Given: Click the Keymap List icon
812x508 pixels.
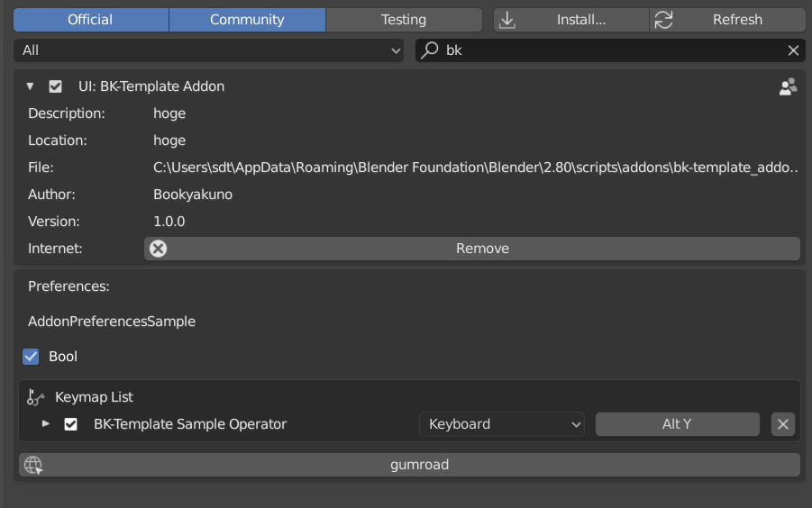Looking at the screenshot, I should click(x=36, y=396).
